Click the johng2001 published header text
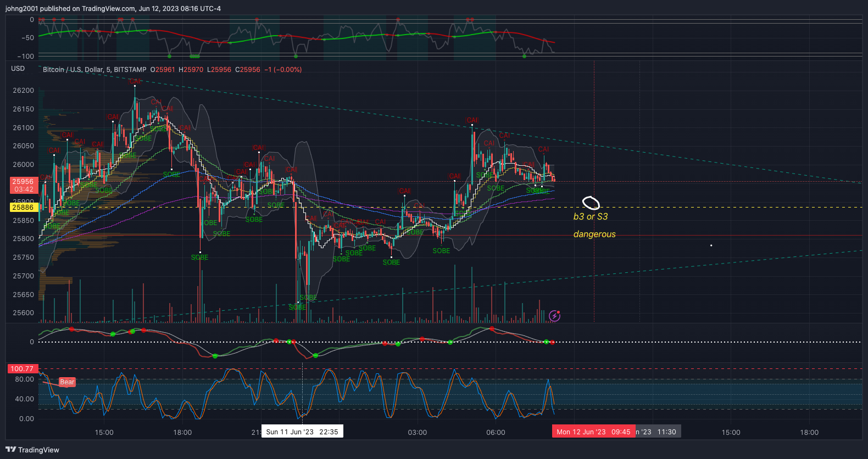 (x=113, y=8)
